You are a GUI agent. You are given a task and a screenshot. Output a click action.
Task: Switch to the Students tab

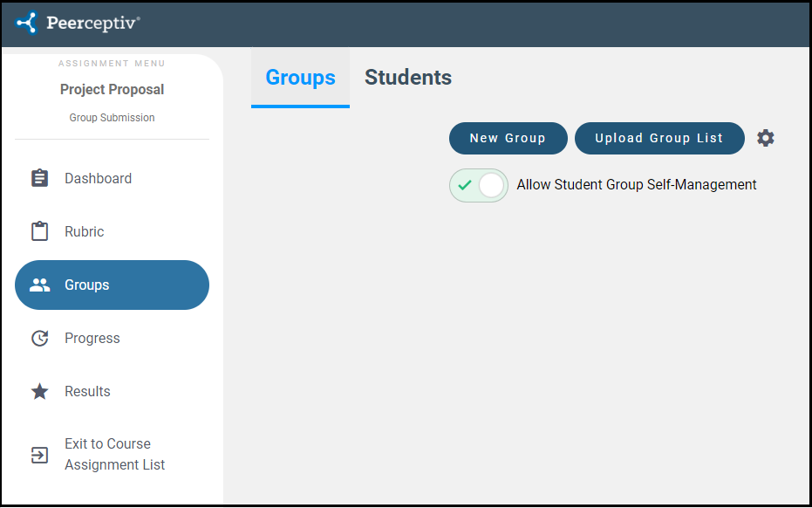(x=408, y=78)
